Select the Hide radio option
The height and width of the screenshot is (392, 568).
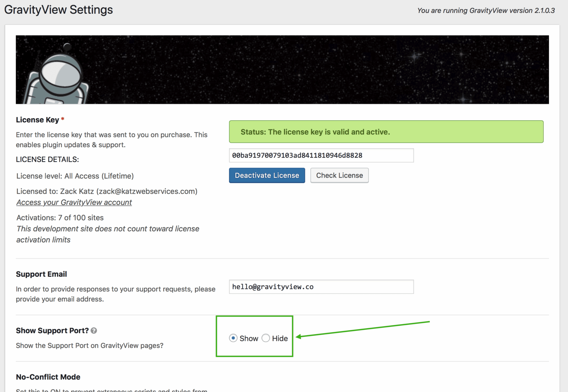pos(266,338)
